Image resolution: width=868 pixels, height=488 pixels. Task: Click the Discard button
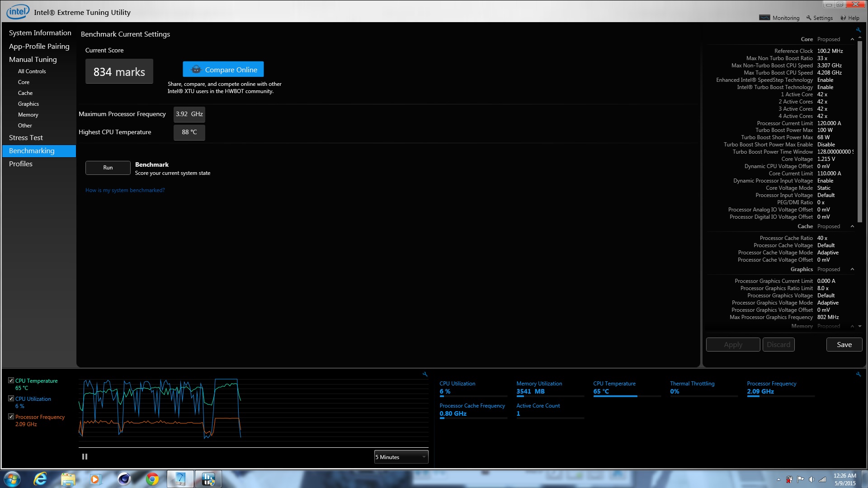(x=778, y=344)
